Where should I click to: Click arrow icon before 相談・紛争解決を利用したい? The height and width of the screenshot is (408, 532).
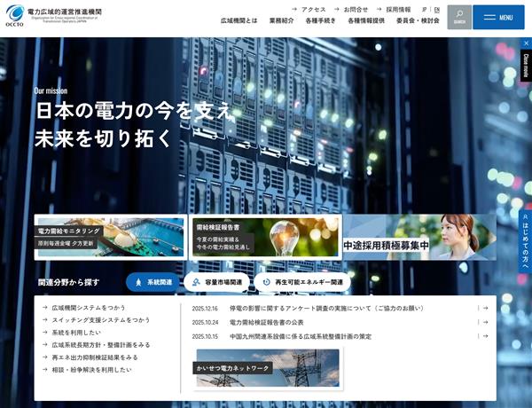coord(45,369)
